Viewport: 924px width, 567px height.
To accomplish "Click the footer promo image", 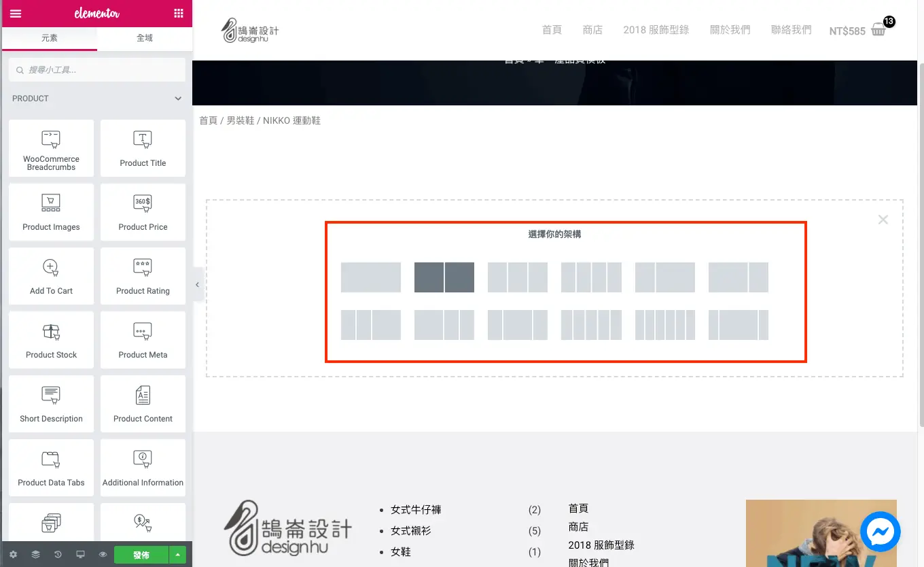I will pyautogui.click(x=821, y=534).
